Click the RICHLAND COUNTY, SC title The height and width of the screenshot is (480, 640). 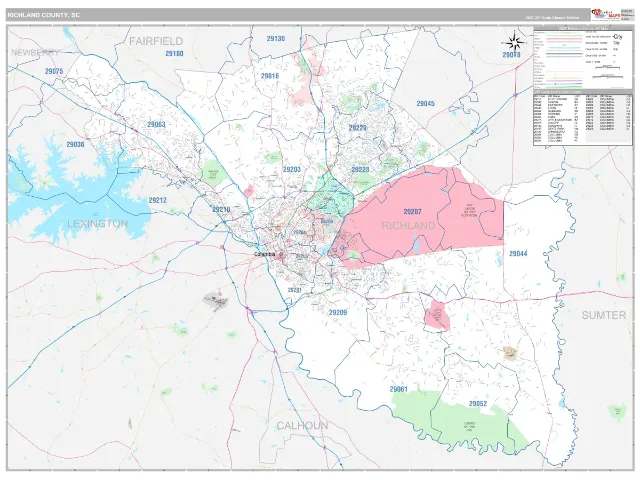click(x=44, y=15)
